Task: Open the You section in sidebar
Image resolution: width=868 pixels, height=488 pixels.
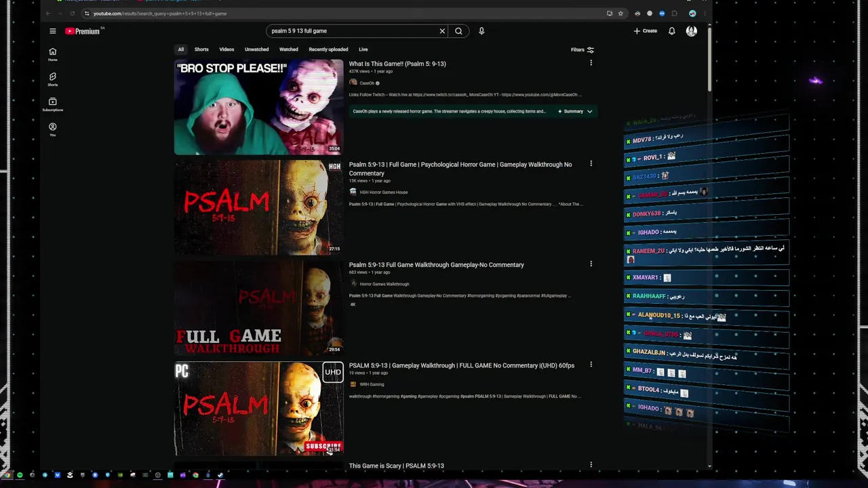Action: tap(52, 129)
